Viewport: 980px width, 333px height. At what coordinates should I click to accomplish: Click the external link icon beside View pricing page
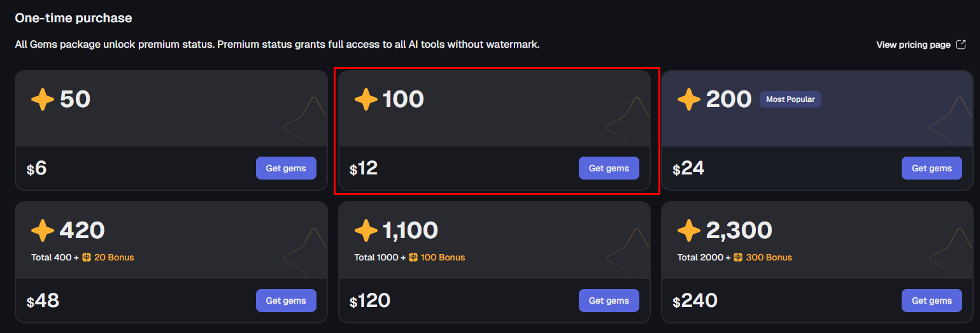[961, 45]
